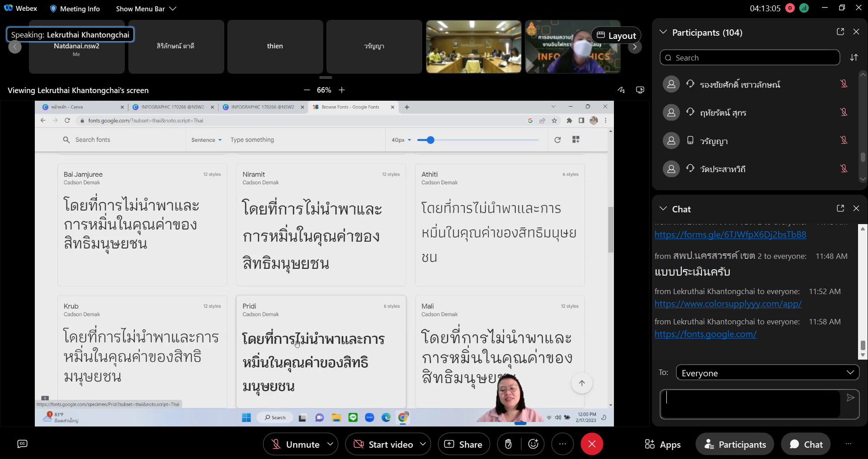Screen dimensions: 868x459
Task: Send the chat message arrow
Action: point(850,398)
